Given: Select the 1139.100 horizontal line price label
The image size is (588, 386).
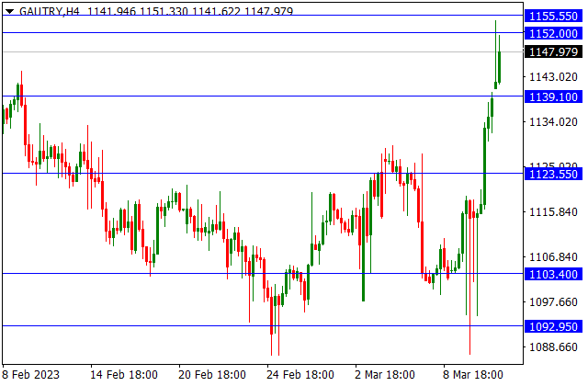Looking at the screenshot, I should coord(553,96).
